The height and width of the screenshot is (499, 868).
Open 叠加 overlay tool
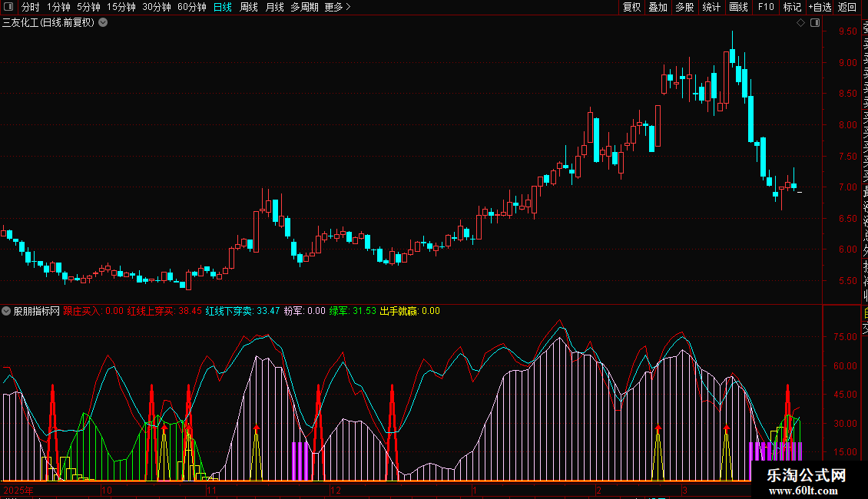pos(658,7)
